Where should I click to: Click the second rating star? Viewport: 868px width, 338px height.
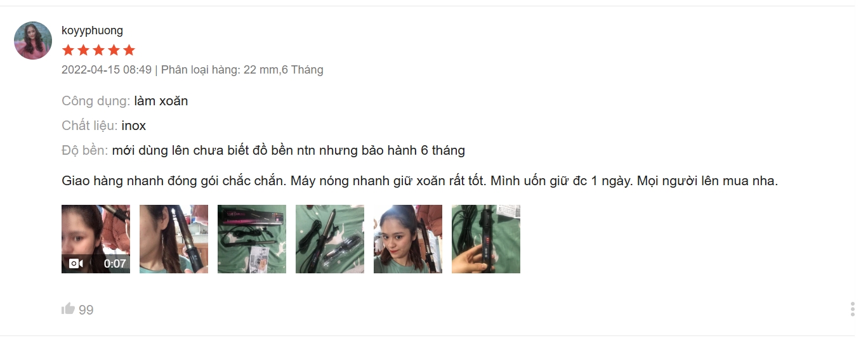83,50
